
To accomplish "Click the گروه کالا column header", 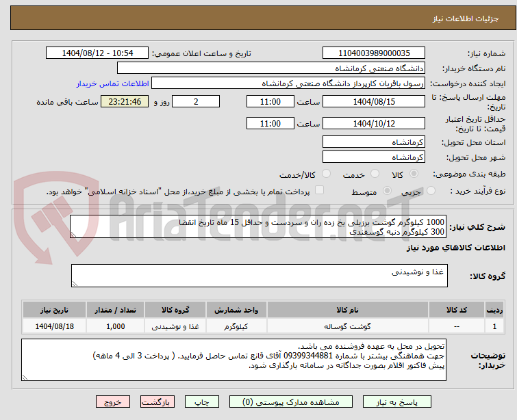I will 175,310.
